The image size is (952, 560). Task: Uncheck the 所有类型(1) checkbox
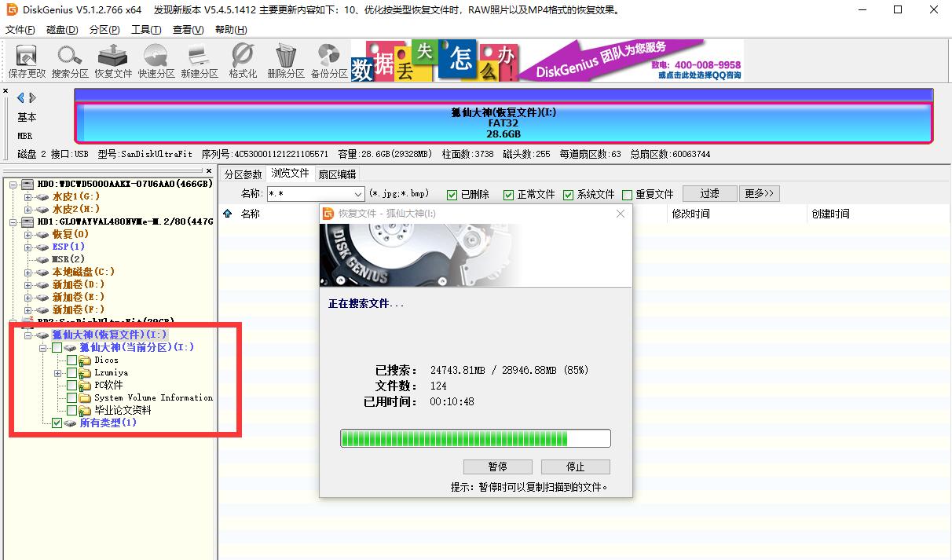tap(57, 423)
